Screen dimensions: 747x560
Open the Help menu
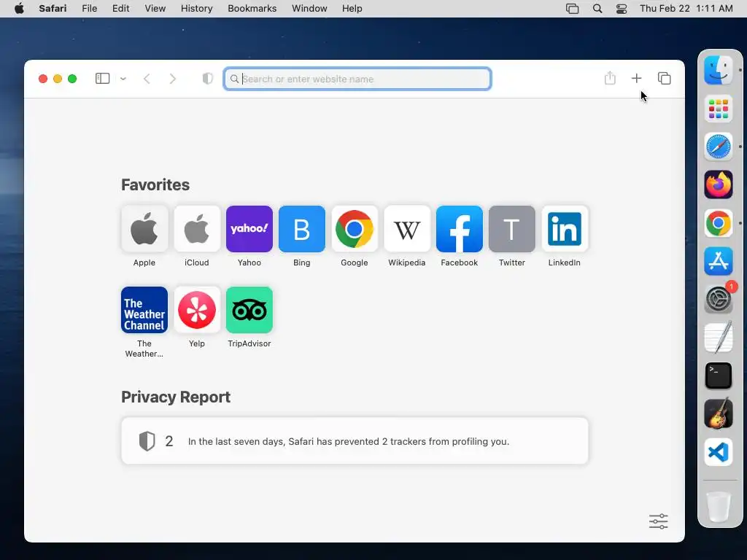(x=352, y=9)
